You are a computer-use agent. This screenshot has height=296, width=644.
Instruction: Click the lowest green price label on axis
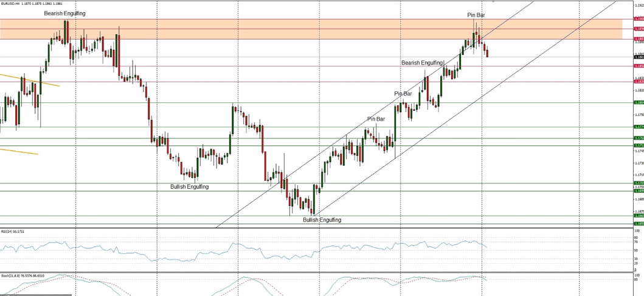click(x=639, y=224)
